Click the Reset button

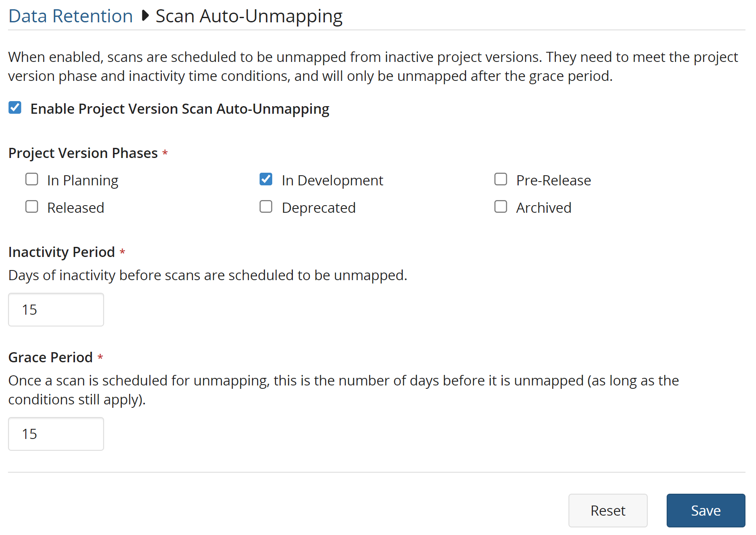(608, 510)
